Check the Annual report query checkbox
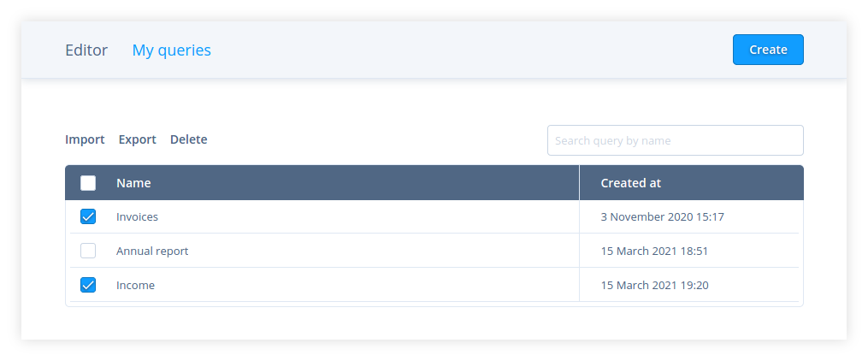Viewport: 868px width, 361px height. tap(88, 252)
